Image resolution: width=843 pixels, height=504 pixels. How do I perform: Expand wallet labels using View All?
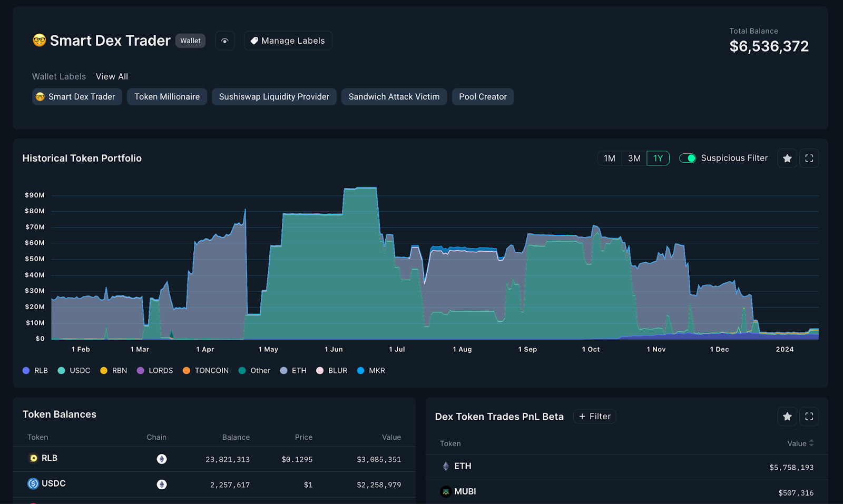click(112, 76)
